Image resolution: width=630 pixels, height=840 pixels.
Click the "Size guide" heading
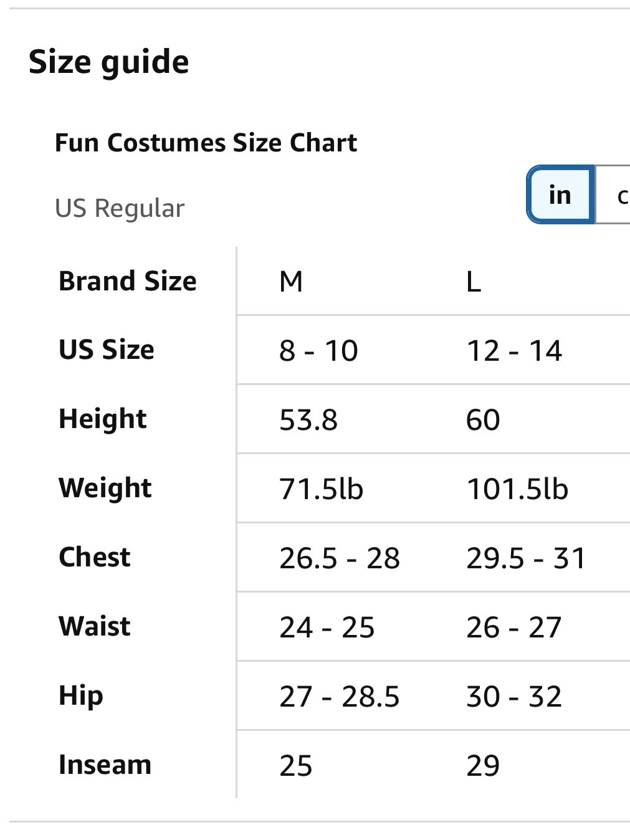tap(109, 62)
